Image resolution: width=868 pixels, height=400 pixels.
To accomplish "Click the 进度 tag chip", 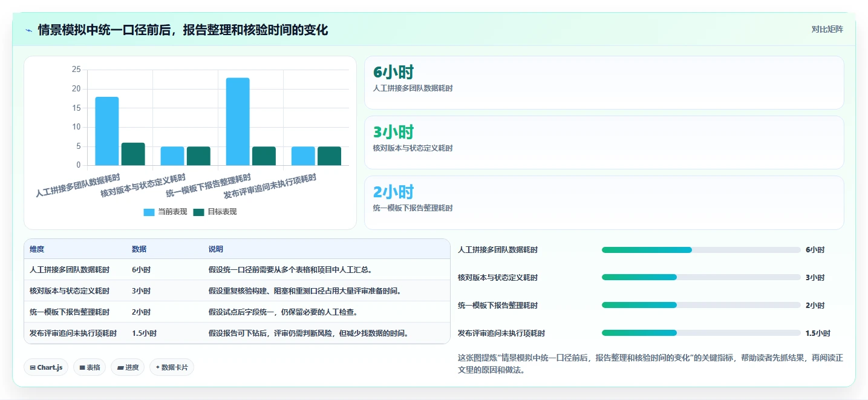I will [x=128, y=367].
